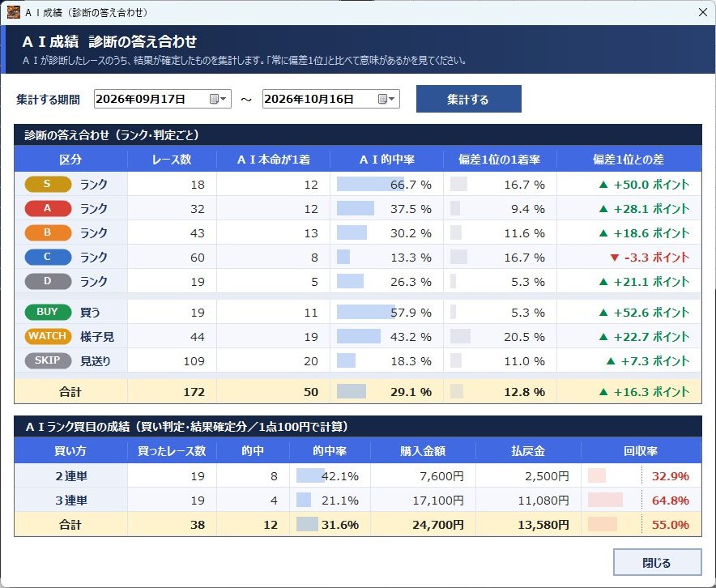The height and width of the screenshot is (588, 716).
Task: Click the 43.2 % hit rate cell
Action: point(386,336)
